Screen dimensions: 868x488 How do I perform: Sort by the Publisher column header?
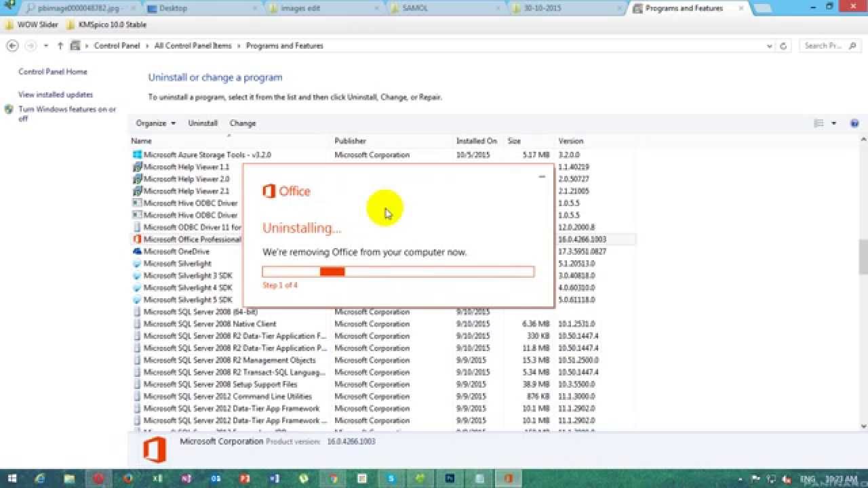point(393,141)
